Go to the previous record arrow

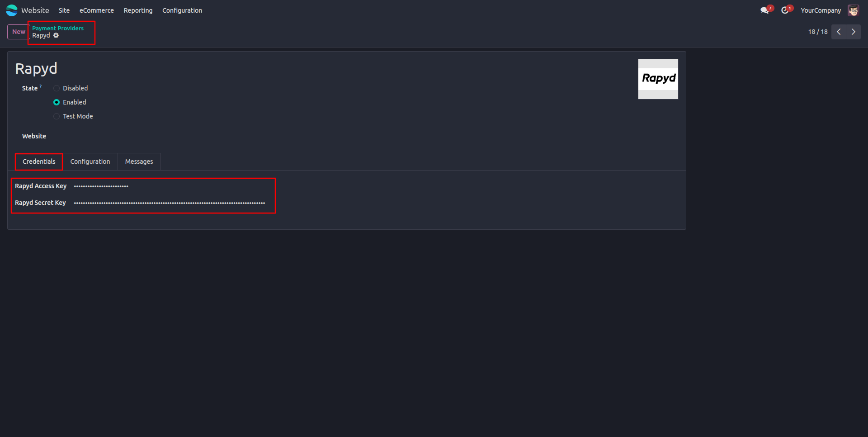pyautogui.click(x=839, y=32)
